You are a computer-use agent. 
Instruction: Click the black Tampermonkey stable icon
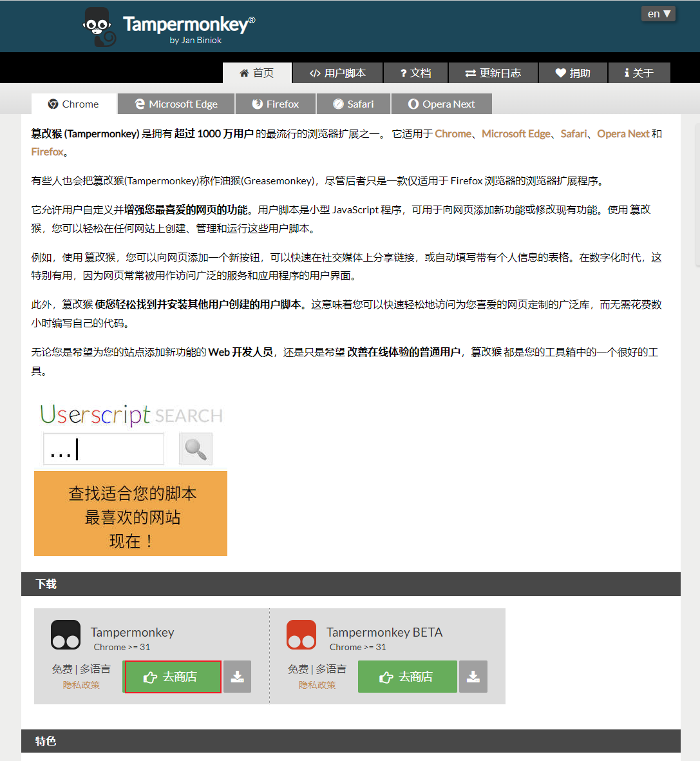[66, 635]
